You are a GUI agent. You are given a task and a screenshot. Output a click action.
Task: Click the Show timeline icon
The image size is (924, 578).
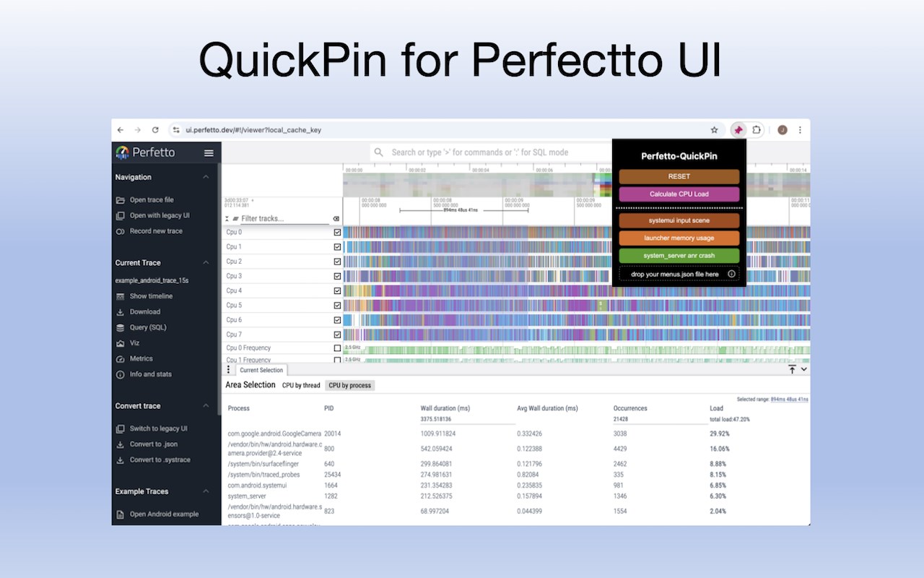click(x=121, y=296)
